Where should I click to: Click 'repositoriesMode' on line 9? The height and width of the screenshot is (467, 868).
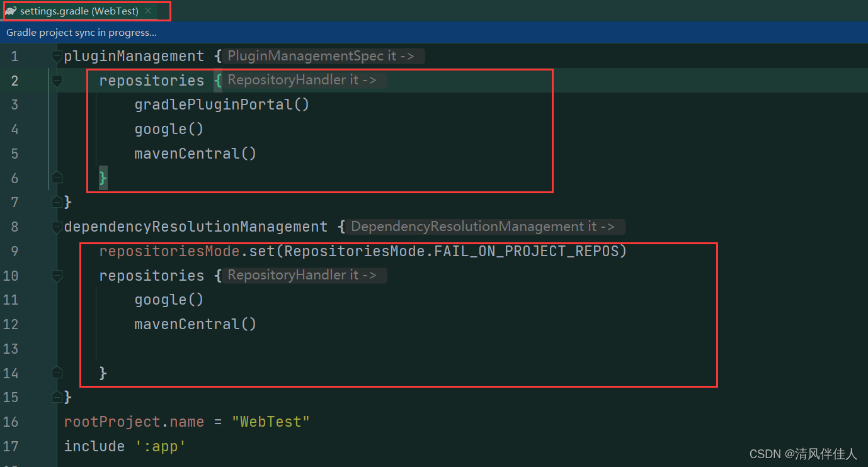169,251
